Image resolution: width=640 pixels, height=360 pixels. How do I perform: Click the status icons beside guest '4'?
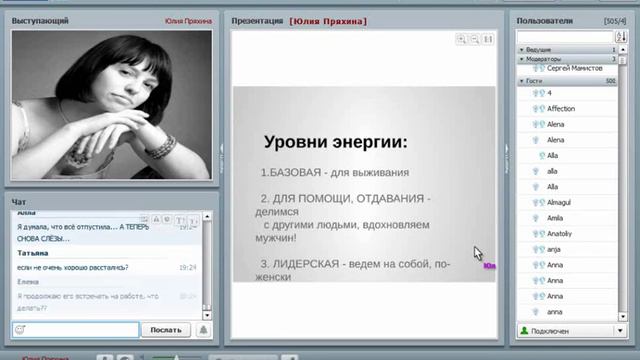(539, 93)
